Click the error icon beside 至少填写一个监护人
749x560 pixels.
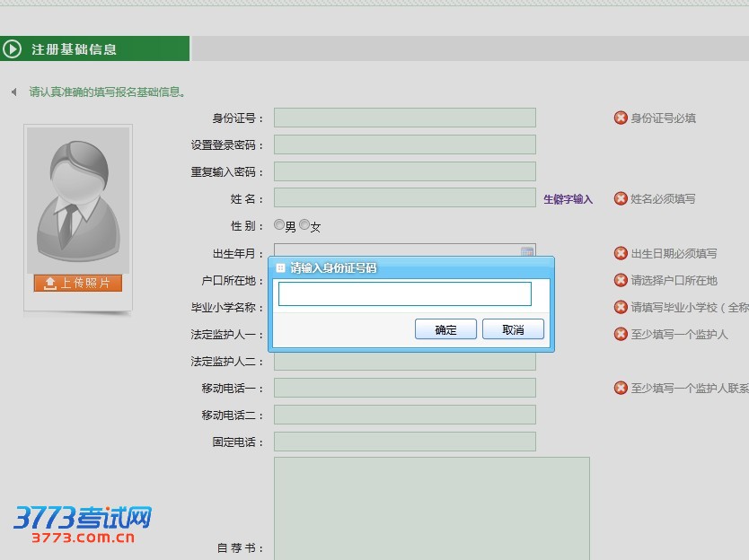[x=621, y=334]
